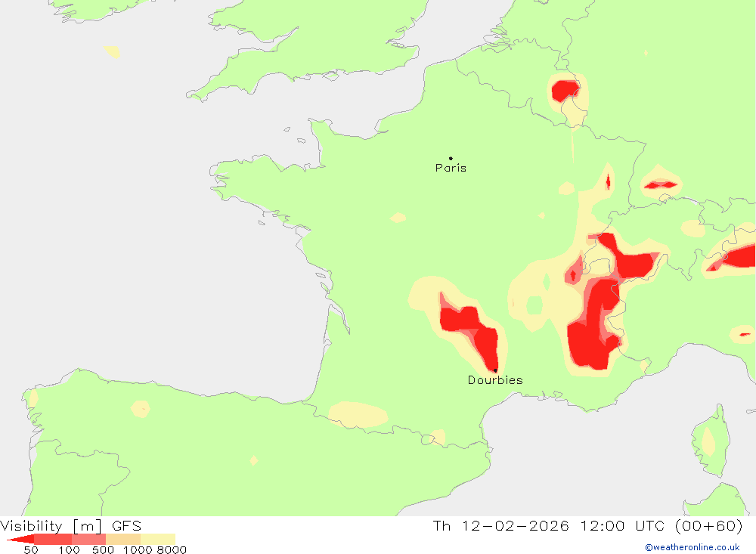Click the weatheronline.co.uk copyright link
Viewport: 756px width, 554px height.
[692, 547]
